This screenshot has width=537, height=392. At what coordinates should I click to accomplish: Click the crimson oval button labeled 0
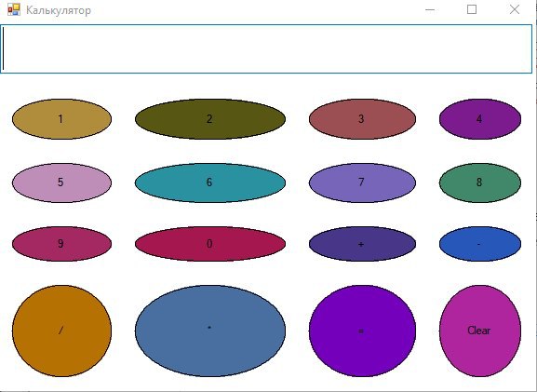[210, 244]
